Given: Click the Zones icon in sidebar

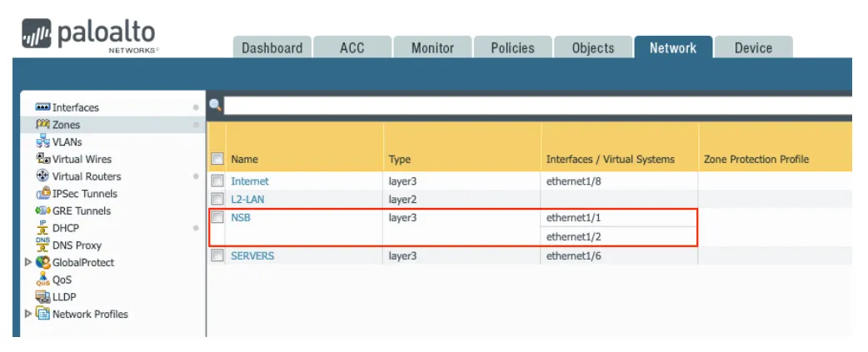Looking at the screenshot, I should [42, 124].
